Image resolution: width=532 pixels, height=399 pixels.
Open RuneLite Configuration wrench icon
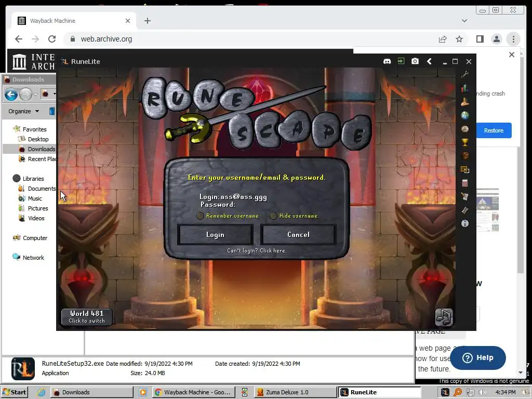465,75
